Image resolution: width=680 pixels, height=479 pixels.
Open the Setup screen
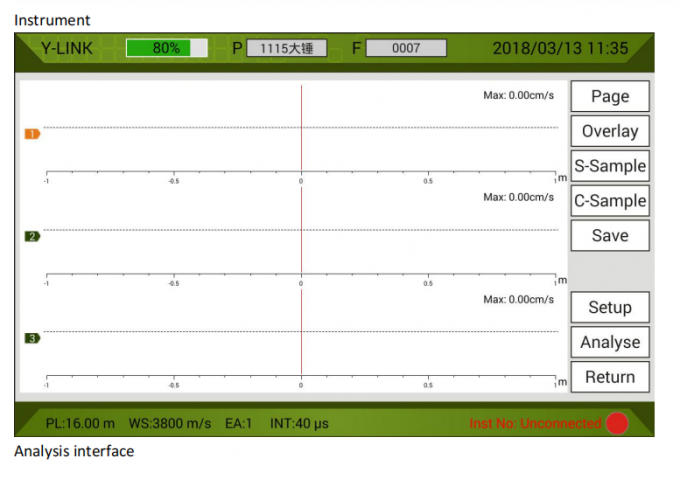609,307
